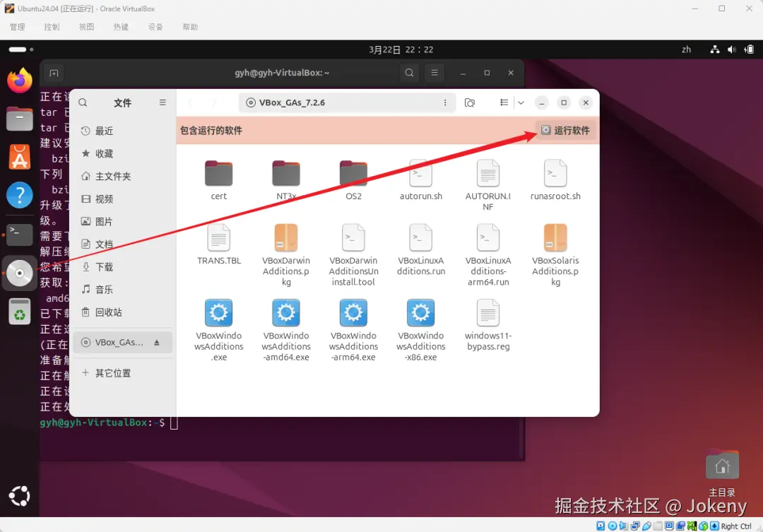This screenshot has width=763, height=532.
Task: Select VBoxSolarisAdditions.pkg package
Action: (x=555, y=255)
